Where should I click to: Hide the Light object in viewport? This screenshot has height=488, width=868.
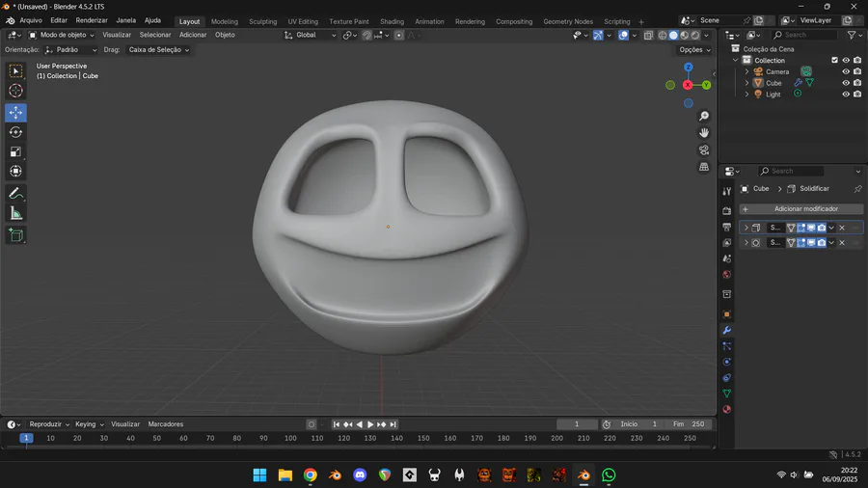[x=846, y=95]
